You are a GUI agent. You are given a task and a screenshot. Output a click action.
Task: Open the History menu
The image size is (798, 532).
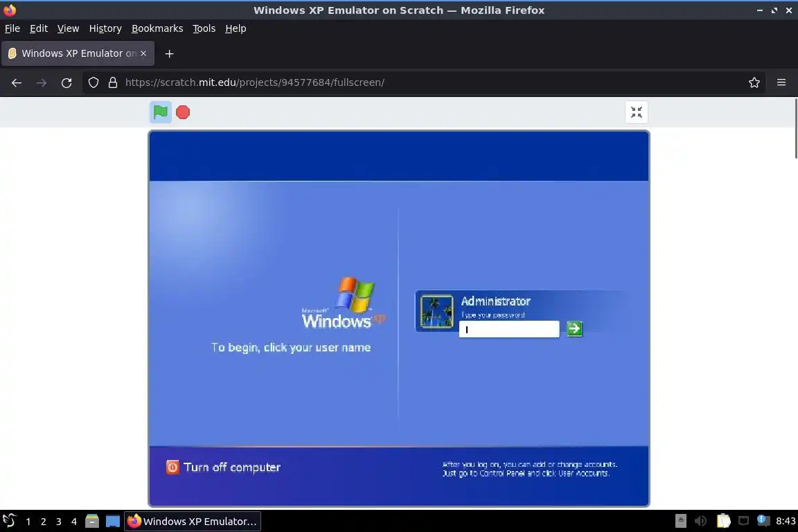coord(105,28)
